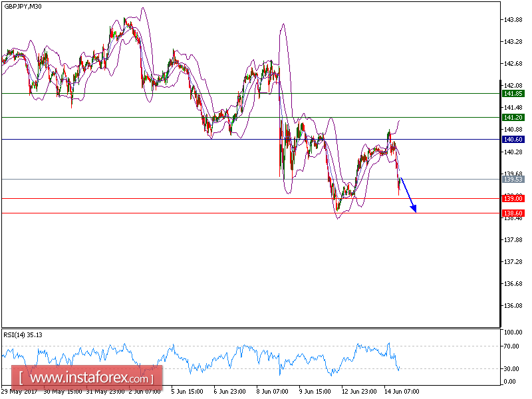Click the 137.88 price axis value
This screenshot has height=399, width=532.
point(513,239)
